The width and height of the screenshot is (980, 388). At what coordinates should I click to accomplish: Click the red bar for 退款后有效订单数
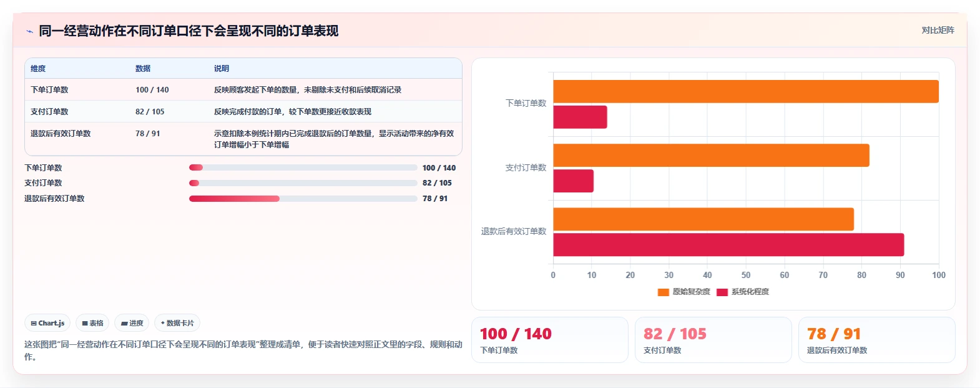728,245
